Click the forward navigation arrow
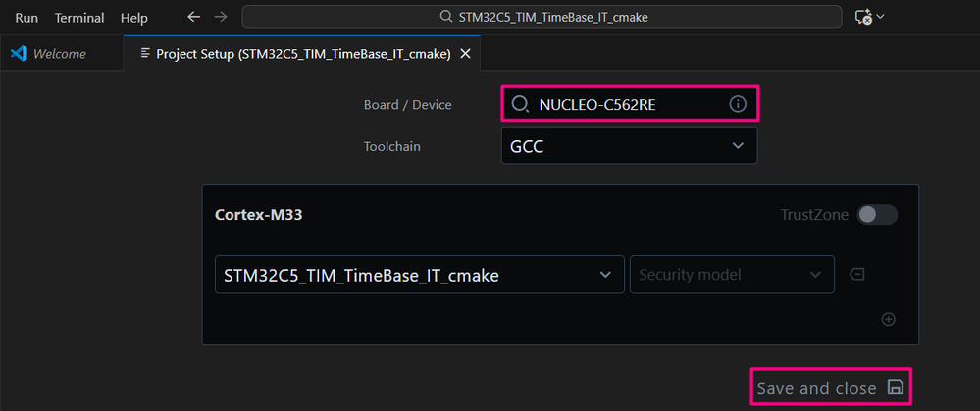 coord(221,17)
